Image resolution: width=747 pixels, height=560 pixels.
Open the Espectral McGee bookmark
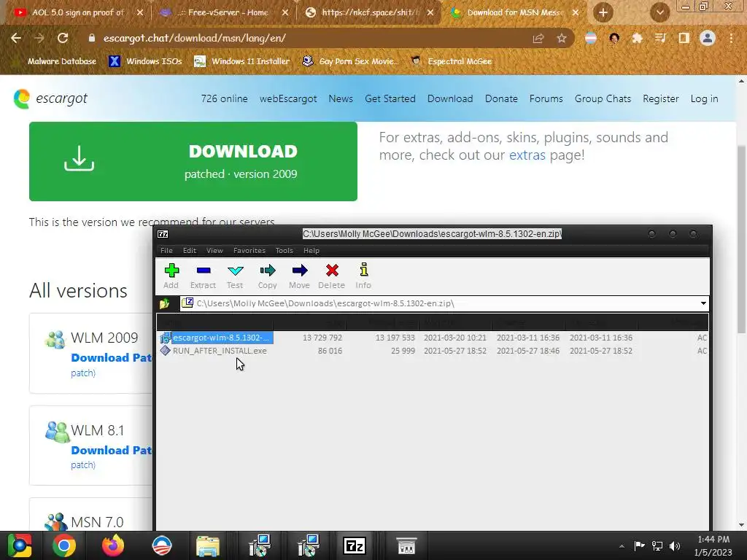click(452, 61)
